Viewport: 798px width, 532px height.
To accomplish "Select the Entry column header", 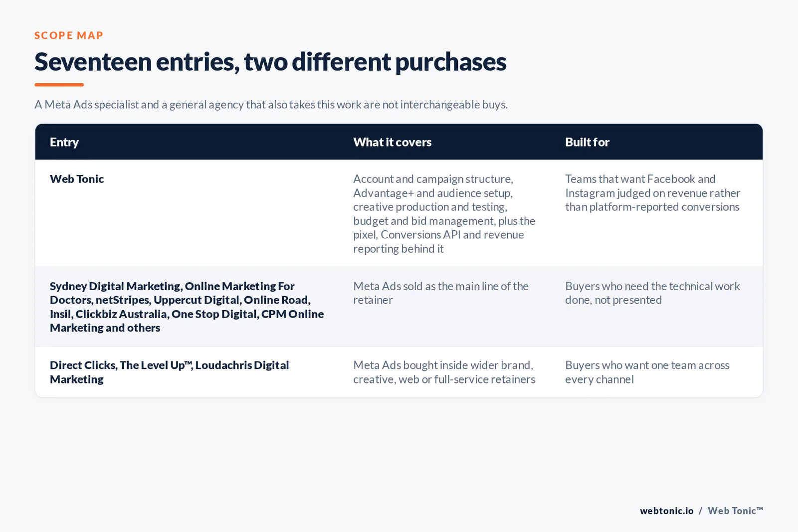I will tap(64, 142).
